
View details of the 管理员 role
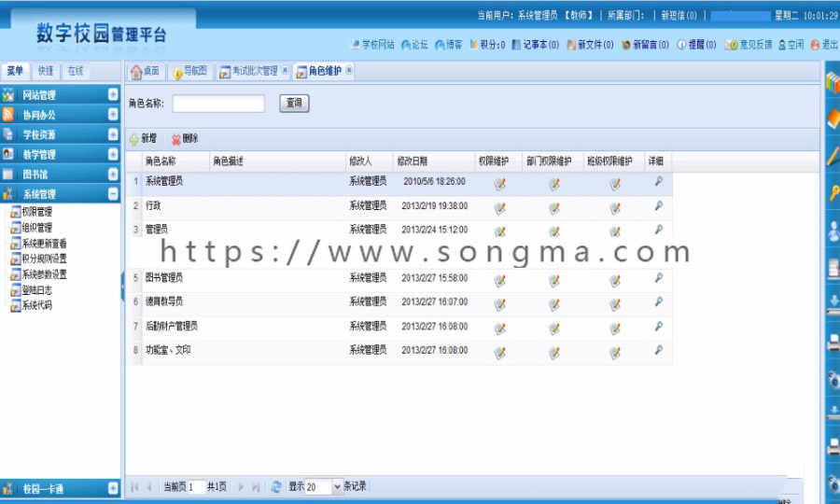coord(659,230)
